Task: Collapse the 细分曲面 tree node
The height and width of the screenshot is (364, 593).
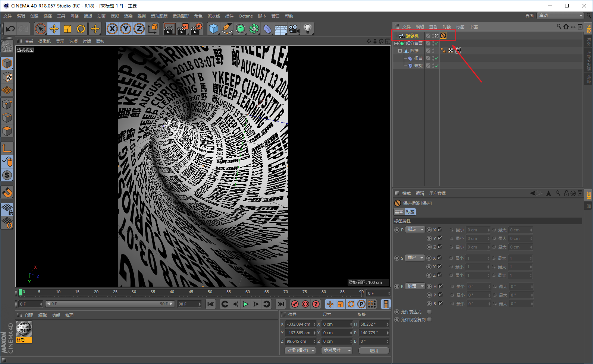Action: point(396,44)
